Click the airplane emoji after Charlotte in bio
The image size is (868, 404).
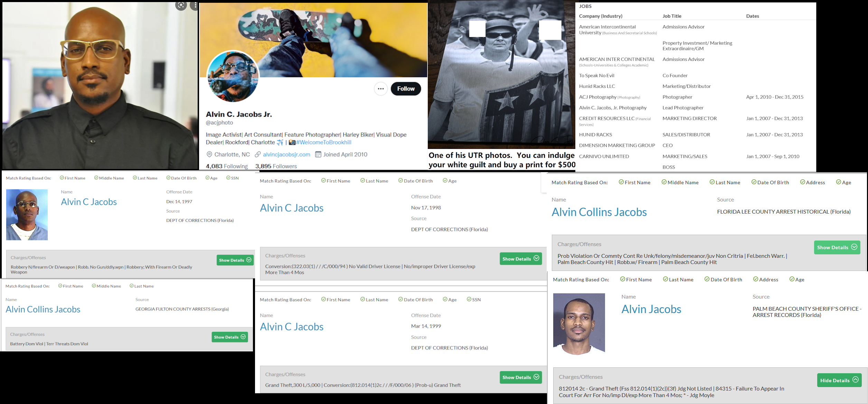[280, 142]
